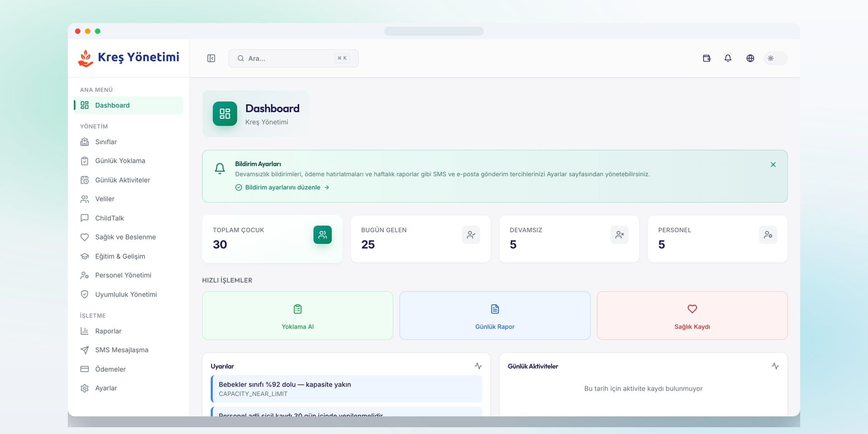Open the Bebekler sınıfı %92 dolu alert

[346, 389]
